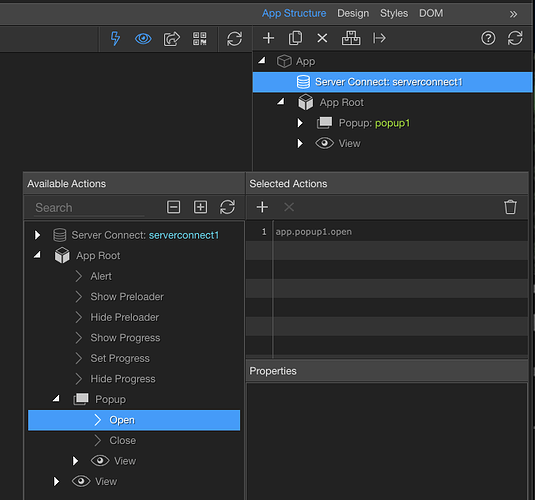Click the delete X icon in App Structure toolbar
This screenshot has width=535, height=500.
[322, 38]
